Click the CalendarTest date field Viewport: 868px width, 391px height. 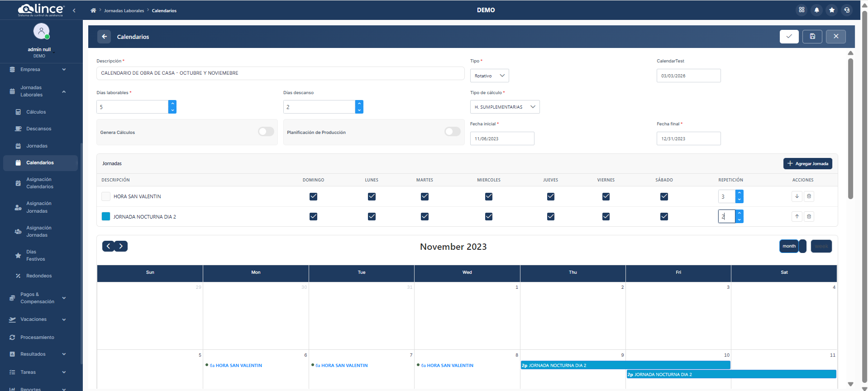pos(688,76)
